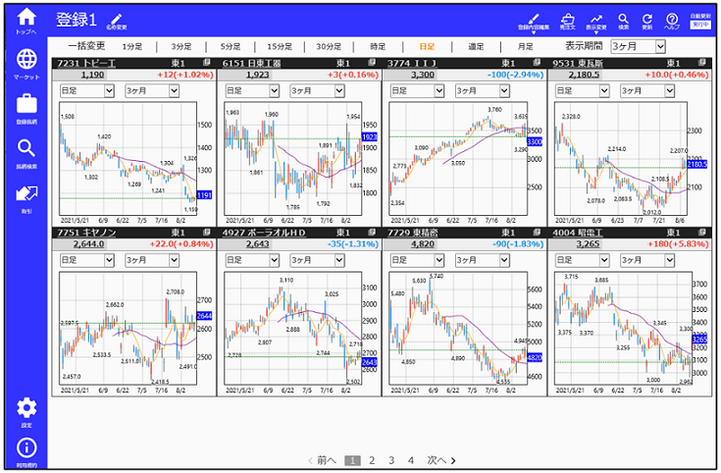Viewport: 721px width, 473px height.
Task: Open the 表示期間 3ヶ月 dropdown
Action: pyautogui.click(x=638, y=46)
